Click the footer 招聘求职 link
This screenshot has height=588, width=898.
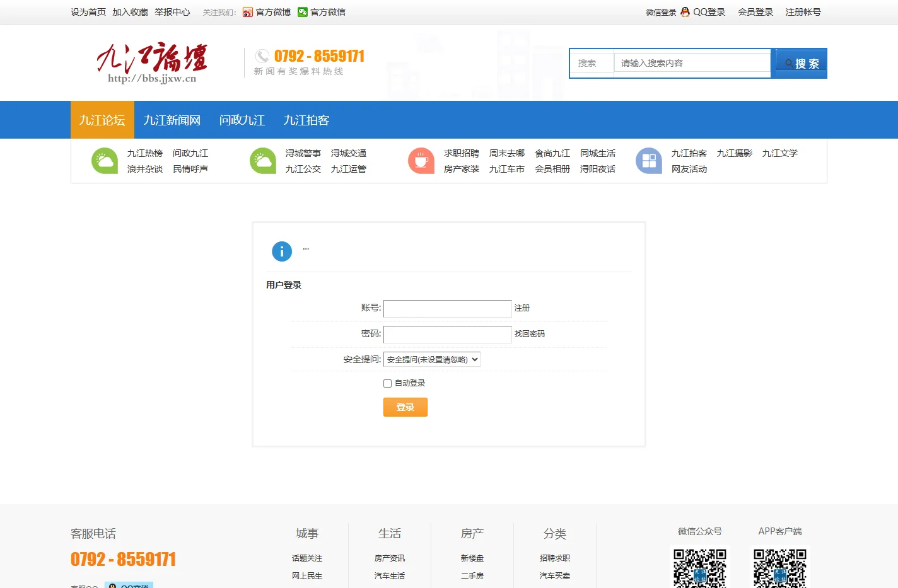[x=555, y=558]
